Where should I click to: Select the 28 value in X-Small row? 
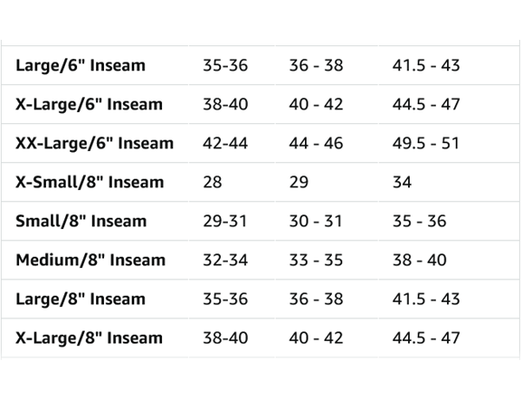pyautogui.click(x=213, y=182)
